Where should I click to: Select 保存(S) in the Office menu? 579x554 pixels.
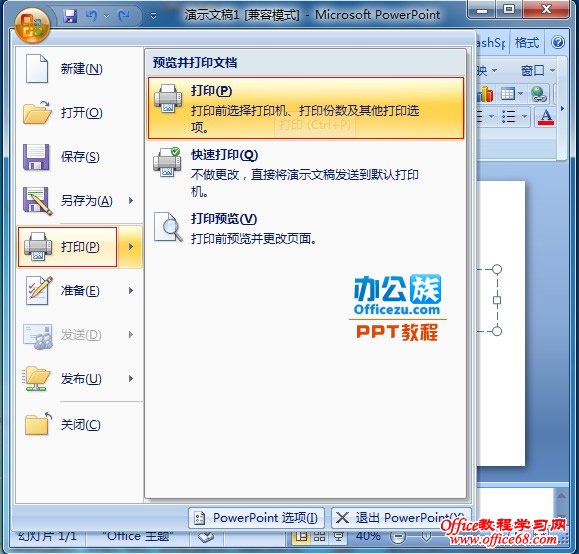tap(79, 157)
